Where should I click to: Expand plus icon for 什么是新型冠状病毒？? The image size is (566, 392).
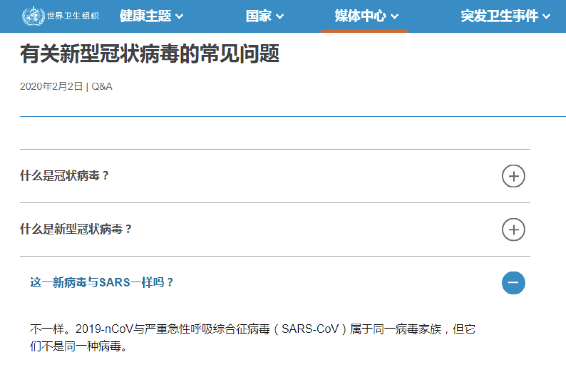tap(513, 230)
